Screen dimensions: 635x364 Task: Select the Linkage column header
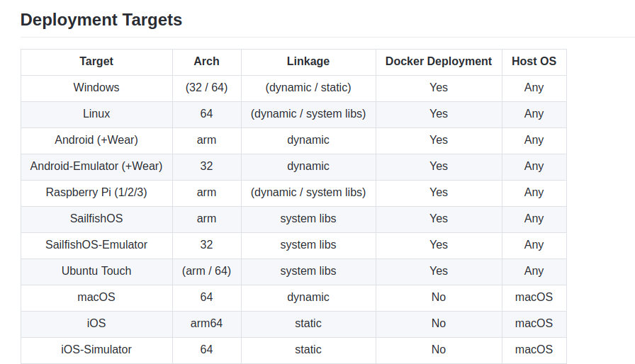tap(308, 62)
